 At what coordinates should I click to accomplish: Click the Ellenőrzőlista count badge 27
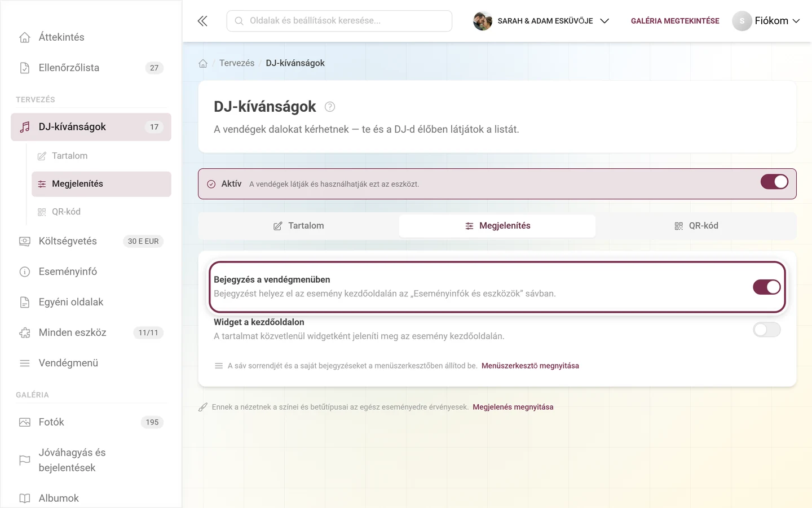[x=154, y=68]
